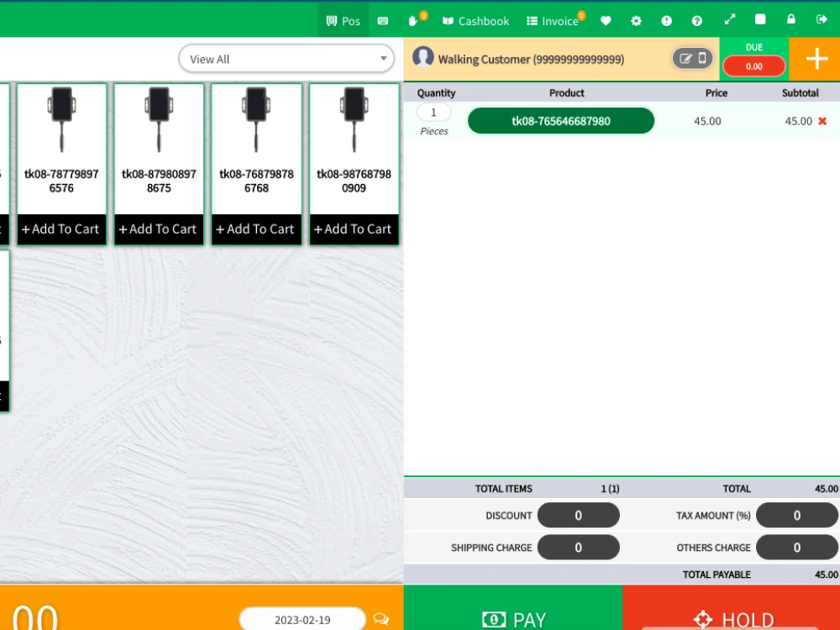Click the green PAY button

coord(513,608)
